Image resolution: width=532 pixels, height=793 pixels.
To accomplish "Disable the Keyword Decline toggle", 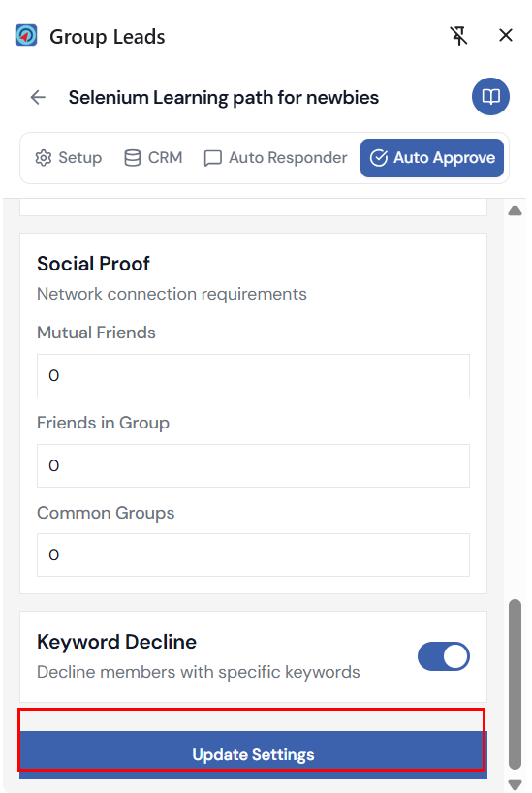I will coord(444,656).
